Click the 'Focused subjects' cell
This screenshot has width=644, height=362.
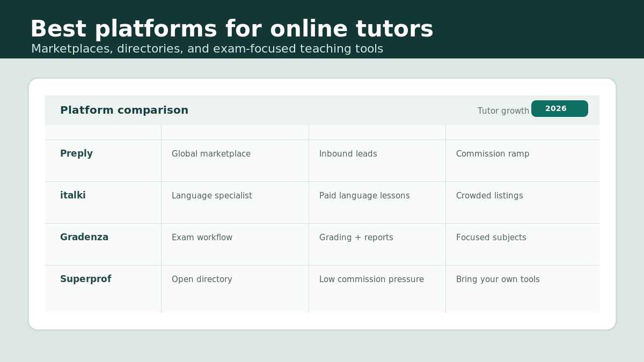pyautogui.click(x=491, y=238)
